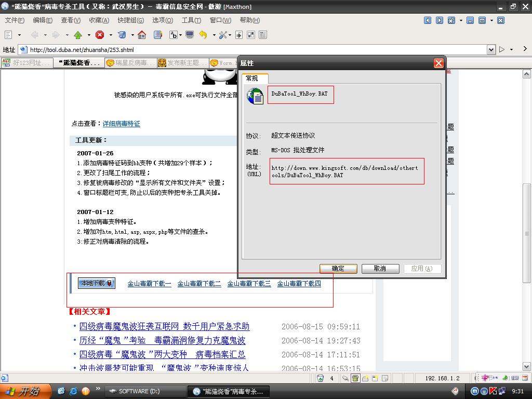Click the blue refresh toolbar icon
532x399 pixels.
(x=122, y=35)
